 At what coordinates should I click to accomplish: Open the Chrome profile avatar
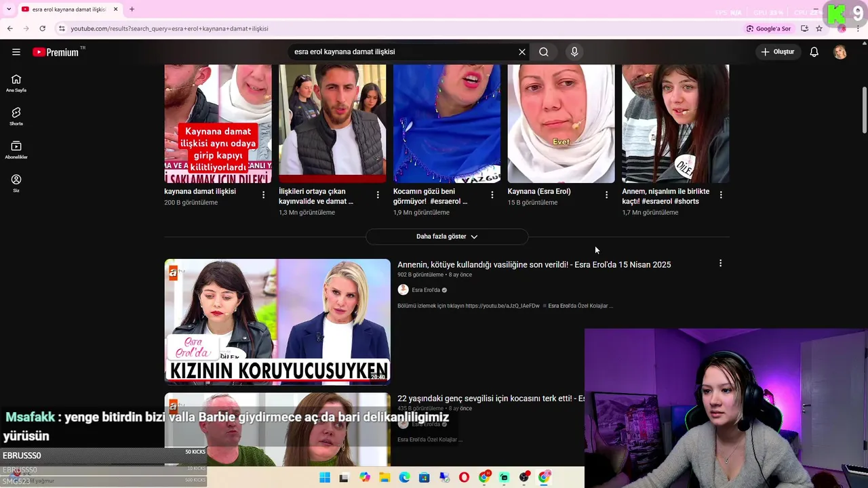(842, 28)
